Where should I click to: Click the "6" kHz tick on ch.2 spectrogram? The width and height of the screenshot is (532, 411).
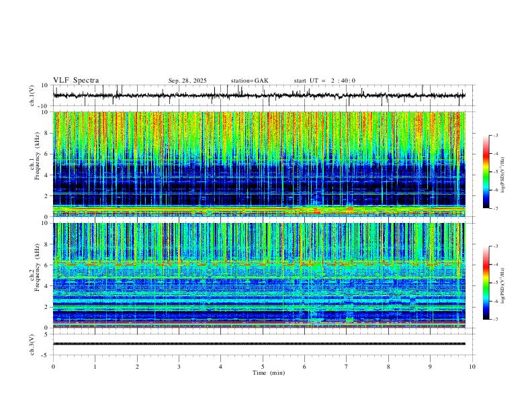click(47, 265)
